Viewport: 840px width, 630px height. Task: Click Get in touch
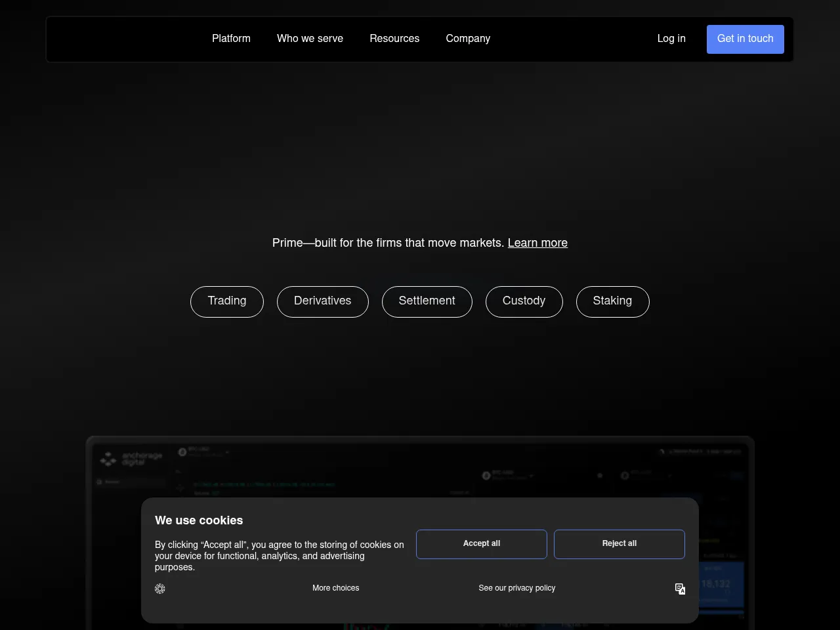tap(745, 39)
